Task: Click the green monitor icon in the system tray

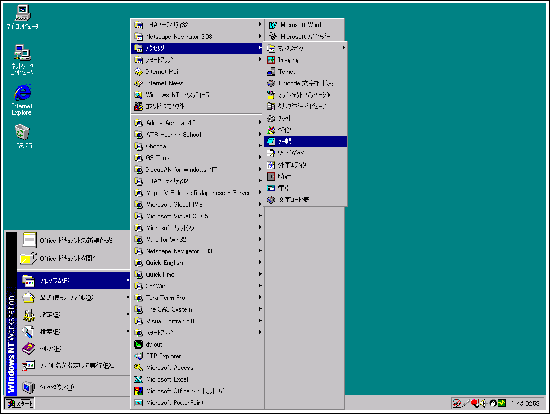Action: pos(502,403)
